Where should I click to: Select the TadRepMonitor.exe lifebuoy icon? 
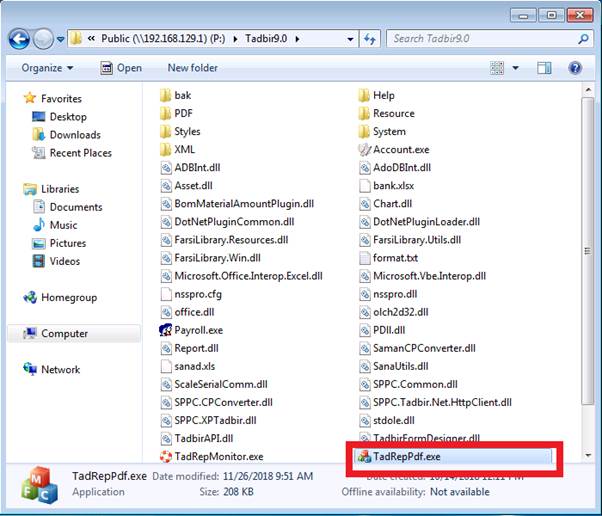165,456
